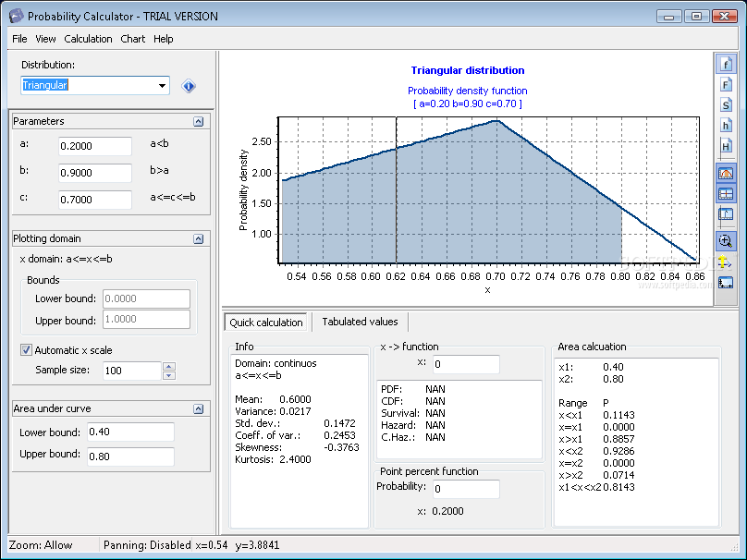This screenshot has height=560, width=747.
Task: Toggle the Automatic x scale checkbox
Action: tap(26, 350)
